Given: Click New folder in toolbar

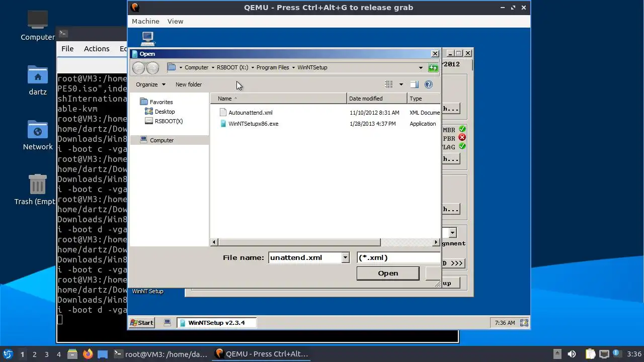Looking at the screenshot, I should click(x=189, y=84).
